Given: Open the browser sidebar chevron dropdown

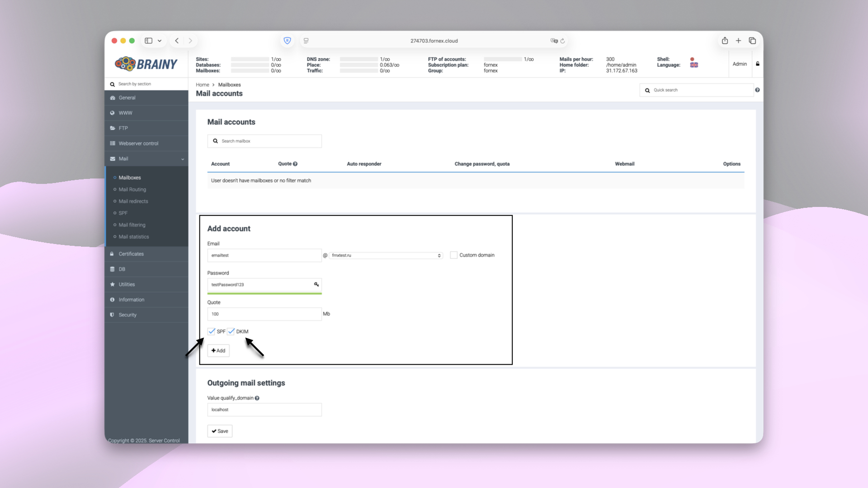Looking at the screenshot, I should 159,40.
